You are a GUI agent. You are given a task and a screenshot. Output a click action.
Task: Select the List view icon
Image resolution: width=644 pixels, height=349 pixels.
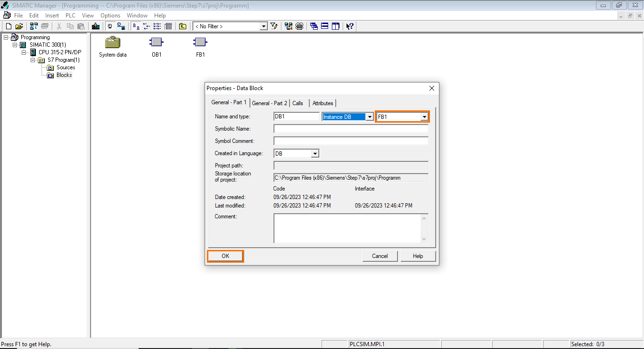tap(157, 26)
